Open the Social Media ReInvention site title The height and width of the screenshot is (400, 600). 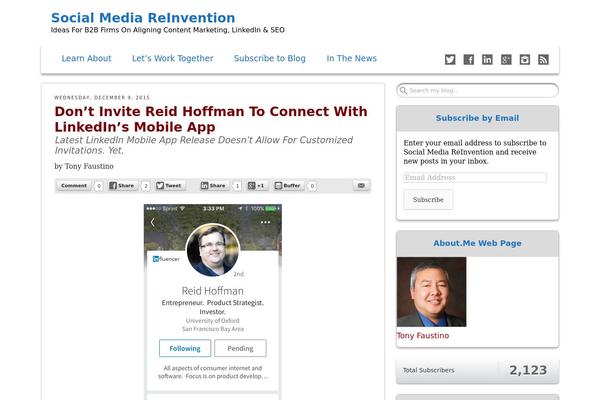pos(143,17)
